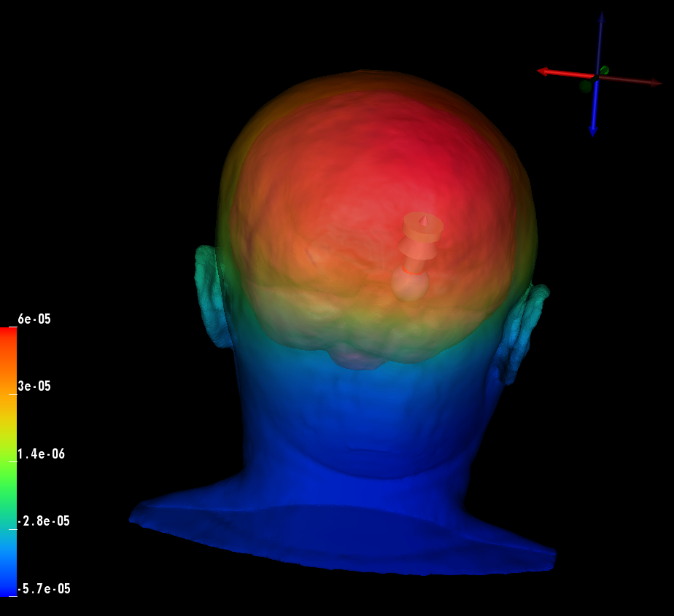Click the dipole arrow marker inside the head
The width and height of the screenshot is (674, 616).
click(x=417, y=256)
